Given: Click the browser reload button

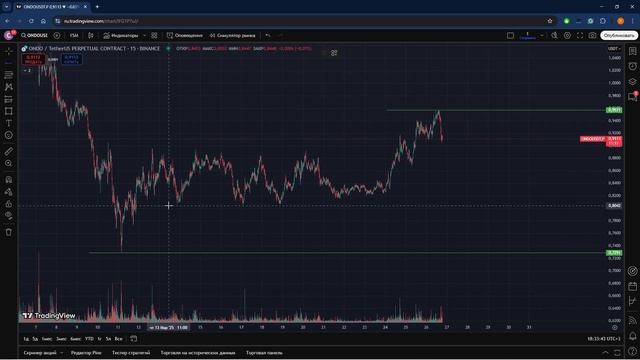Looking at the screenshot, I should click(31, 21).
